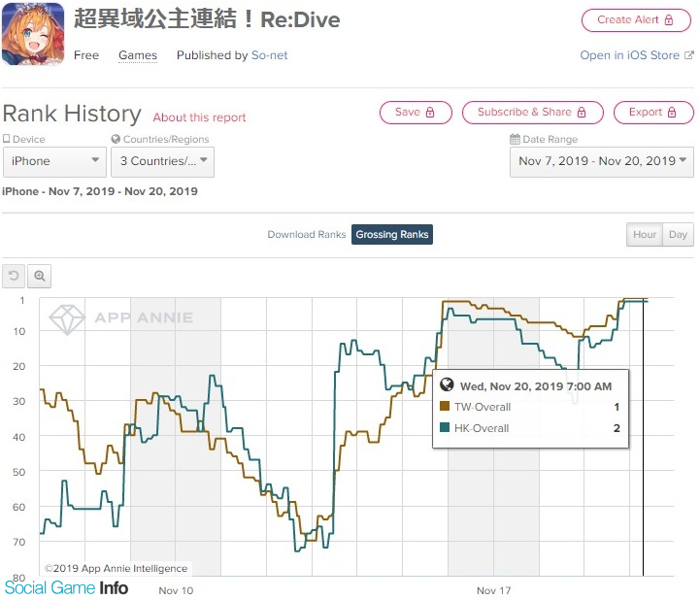Image resolution: width=700 pixels, height=600 pixels.
Task: Click the y-axis label 40
Action: 19,437
